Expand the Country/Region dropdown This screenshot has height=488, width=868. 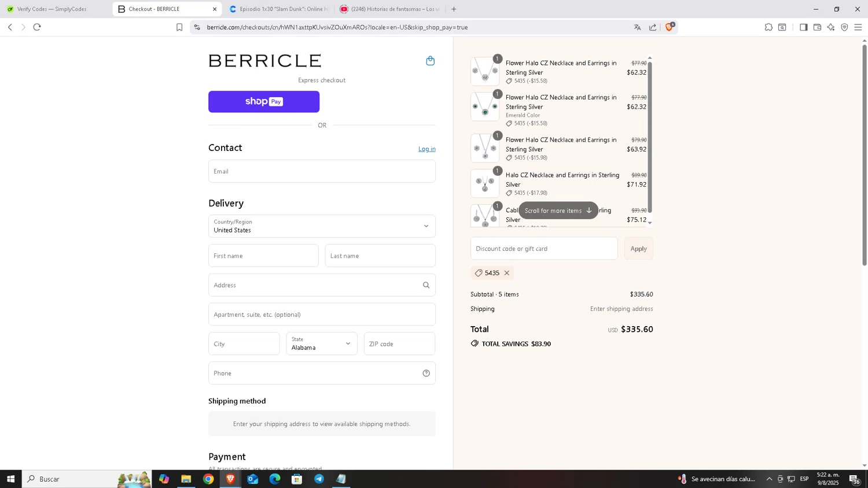point(322,226)
